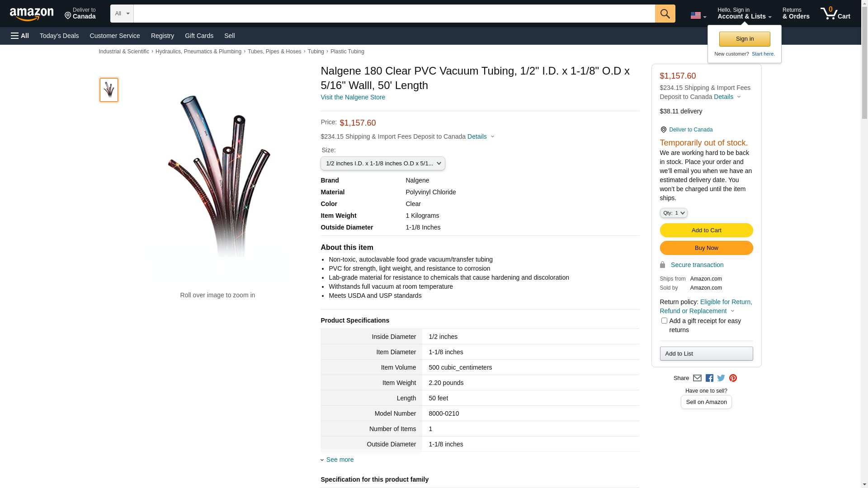Select the tubing product thumbnail image
Image resolution: width=868 pixels, height=488 pixels.
(x=109, y=90)
